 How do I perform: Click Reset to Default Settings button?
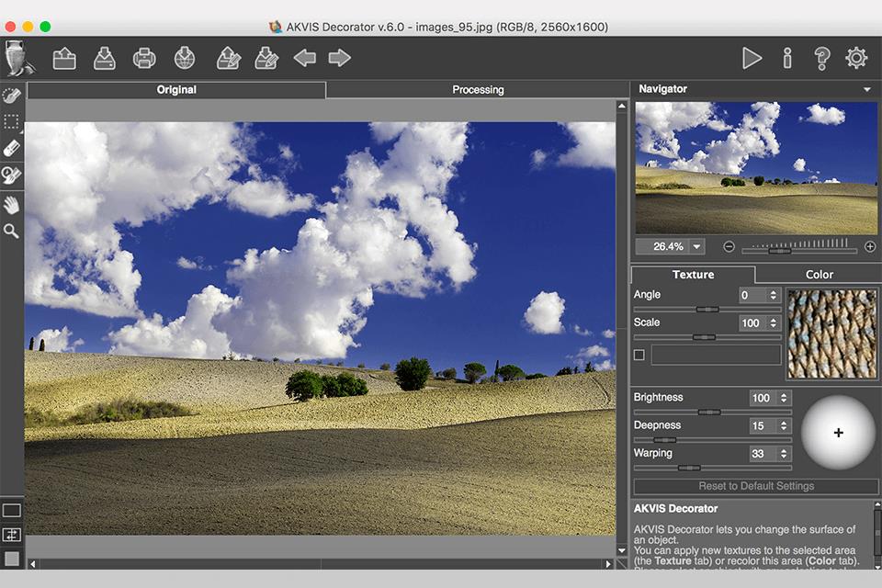pos(756,486)
